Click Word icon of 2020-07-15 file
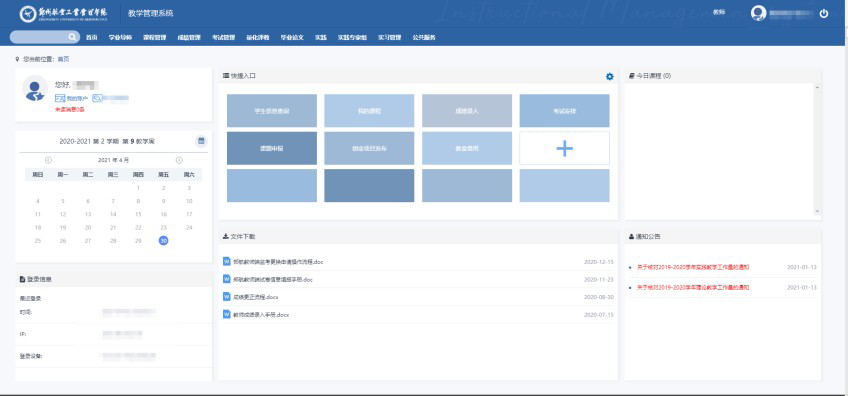This screenshot has width=848, height=396. tap(227, 314)
